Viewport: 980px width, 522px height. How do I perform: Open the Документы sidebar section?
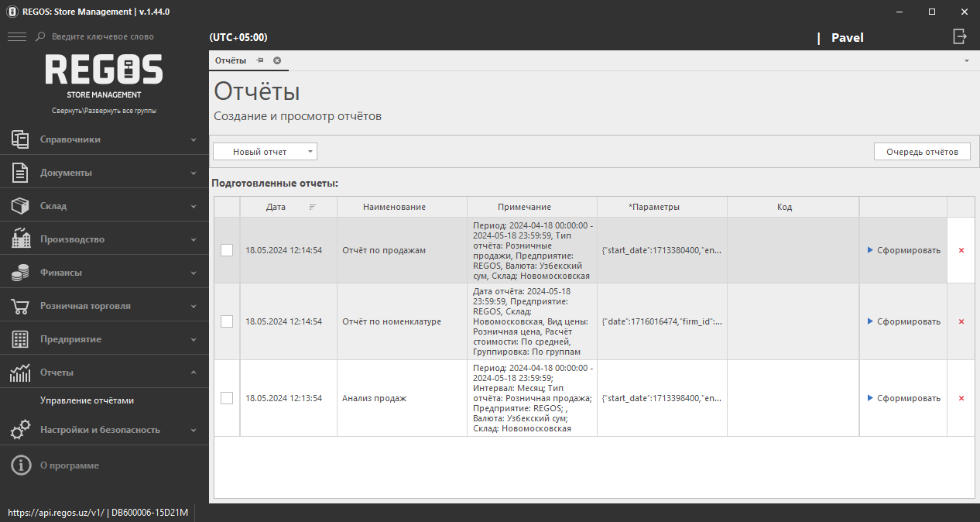tap(104, 173)
